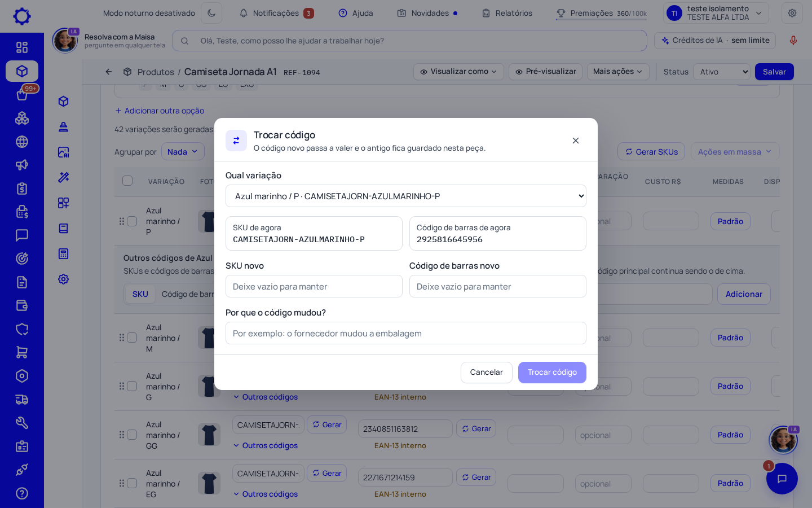Click the Salvar button
812x508 pixels.
774,72
